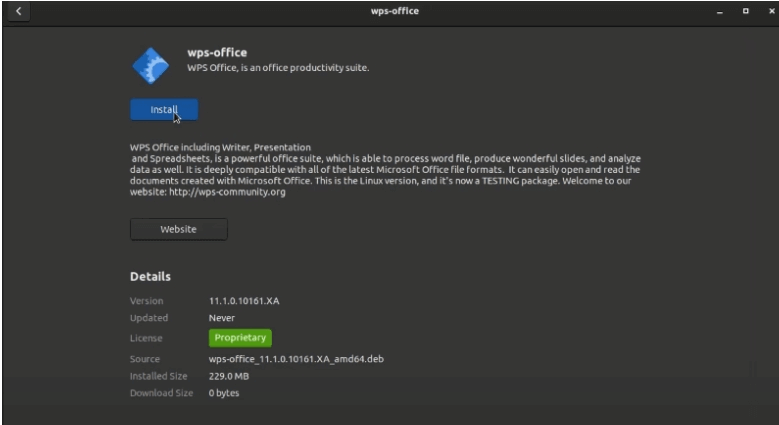Click the http://wps-community.org URL text

(x=227, y=192)
